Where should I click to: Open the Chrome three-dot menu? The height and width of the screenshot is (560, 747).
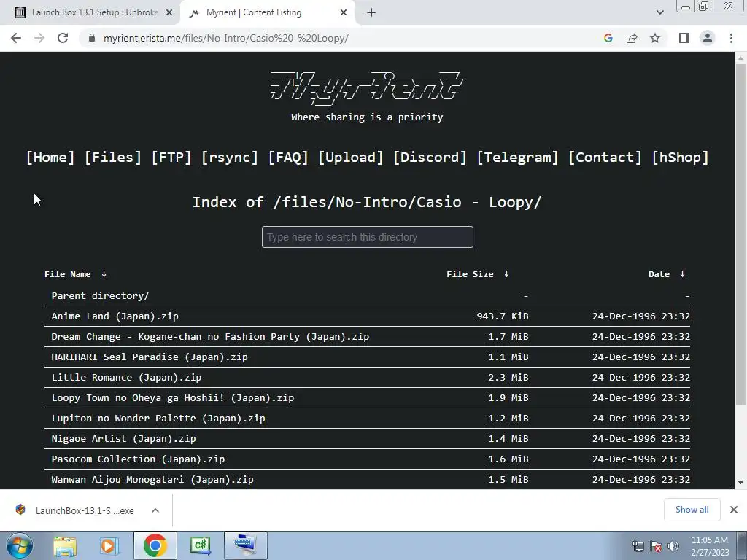click(x=731, y=38)
